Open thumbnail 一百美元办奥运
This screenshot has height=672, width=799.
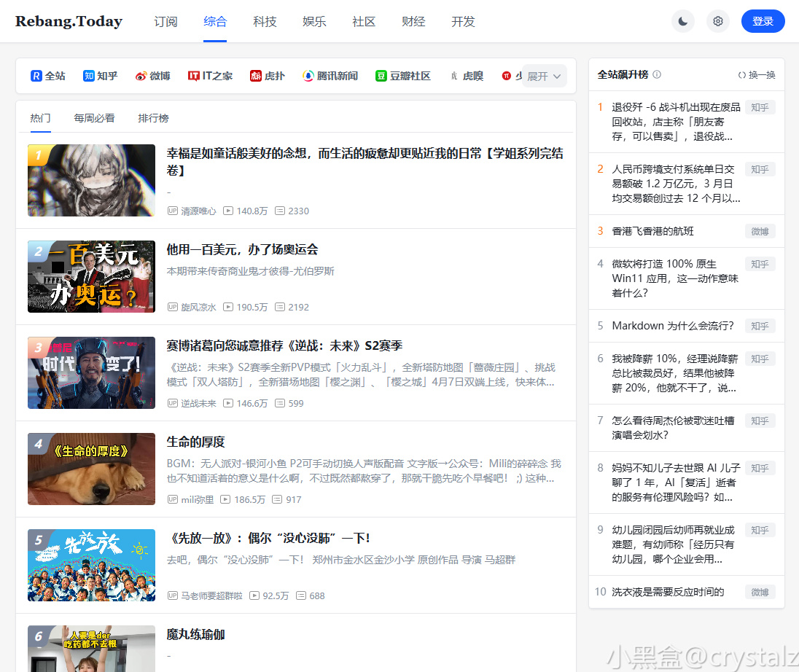pyautogui.click(x=91, y=277)
